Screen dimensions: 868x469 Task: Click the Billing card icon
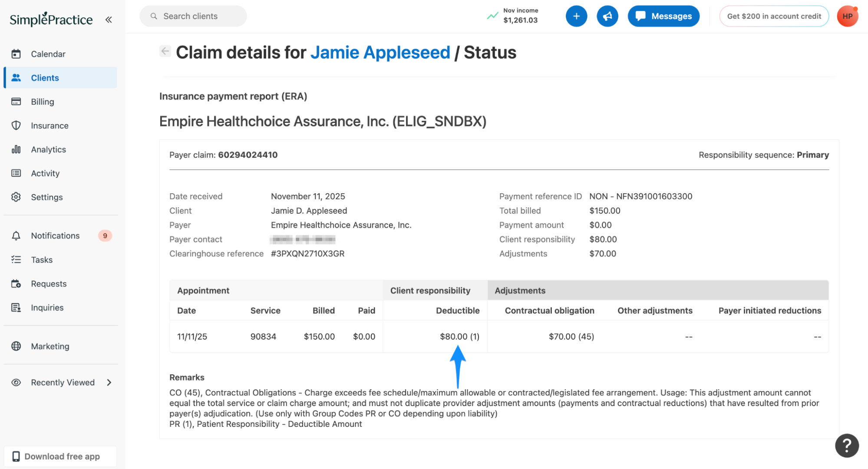point(16,102)
